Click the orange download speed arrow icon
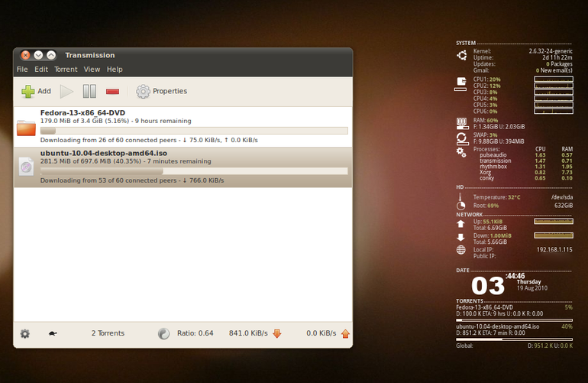 [x=276, y=333]
